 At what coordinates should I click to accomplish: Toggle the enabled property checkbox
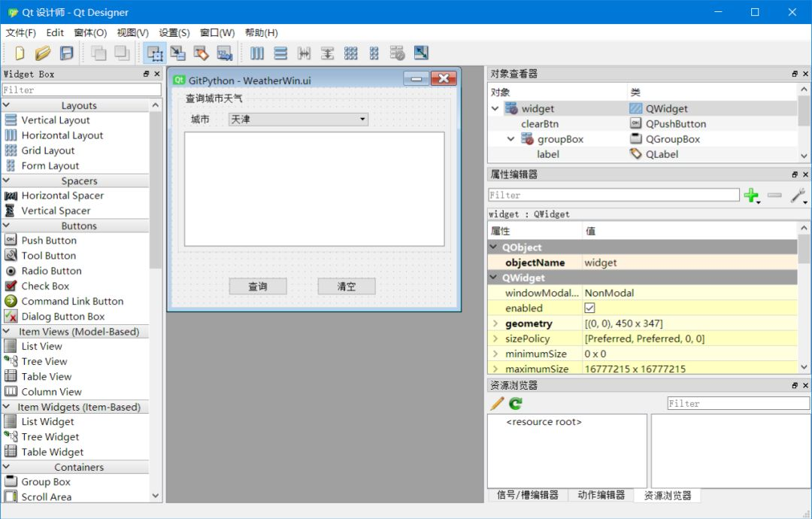[589, 308]
